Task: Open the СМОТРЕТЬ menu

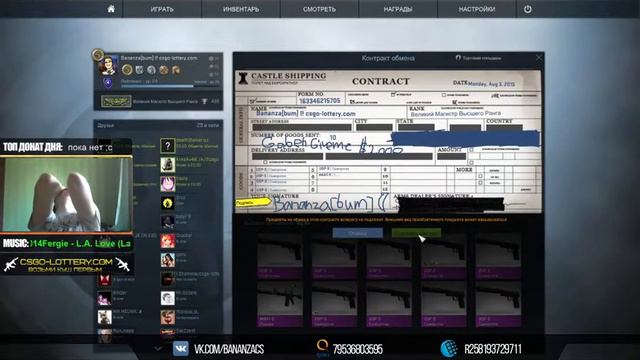Action: tap(319, 9)
